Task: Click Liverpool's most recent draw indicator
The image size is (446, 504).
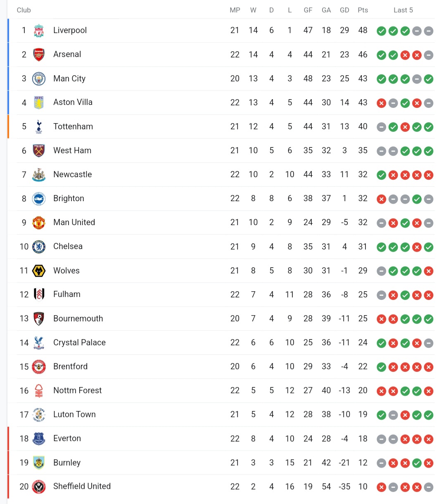Action: [x=429, y=31]
